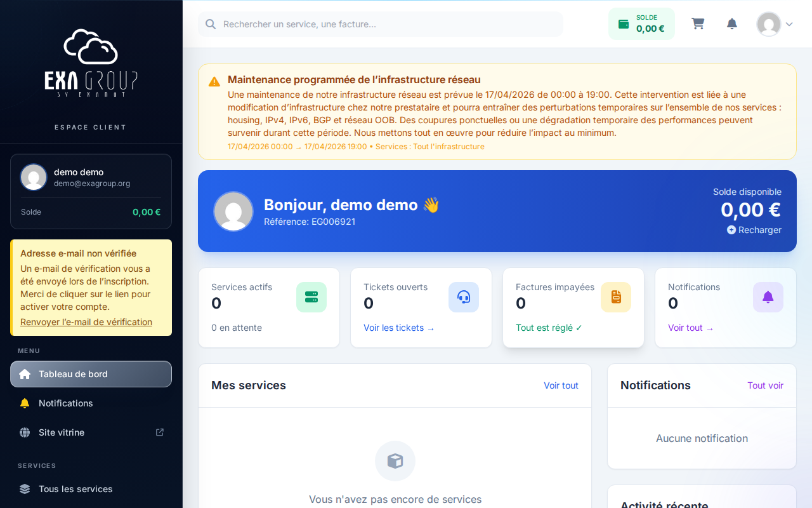This screenshot has height=508, width=812.
Task: Click the globe icon next to Site vitrine
Action: [25, 432]
